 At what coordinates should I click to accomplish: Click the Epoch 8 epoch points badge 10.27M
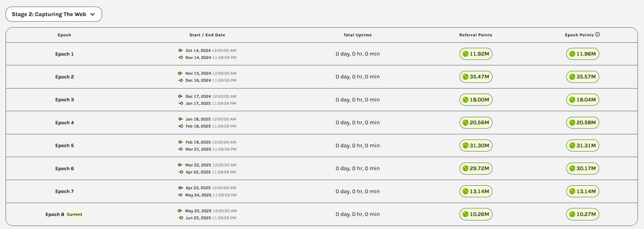tap(583, 214)
